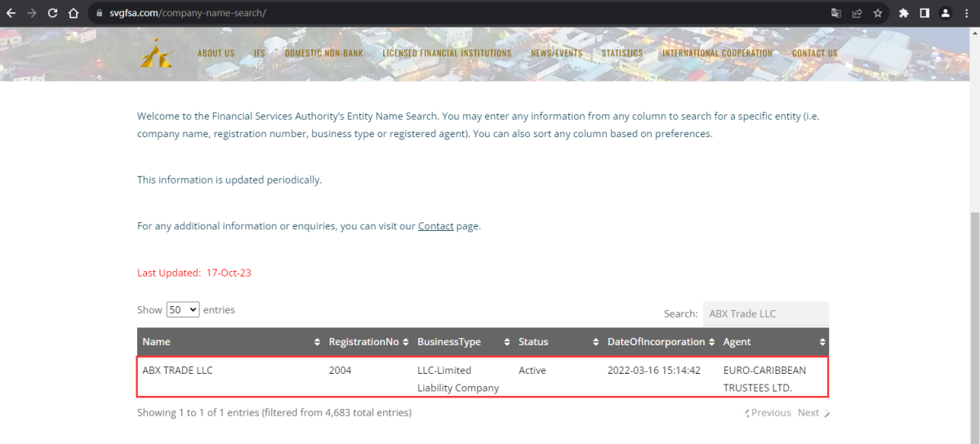Go to Next results page
Image resolution: width=980 pixels, height=444 pixels.
(813, 413)
